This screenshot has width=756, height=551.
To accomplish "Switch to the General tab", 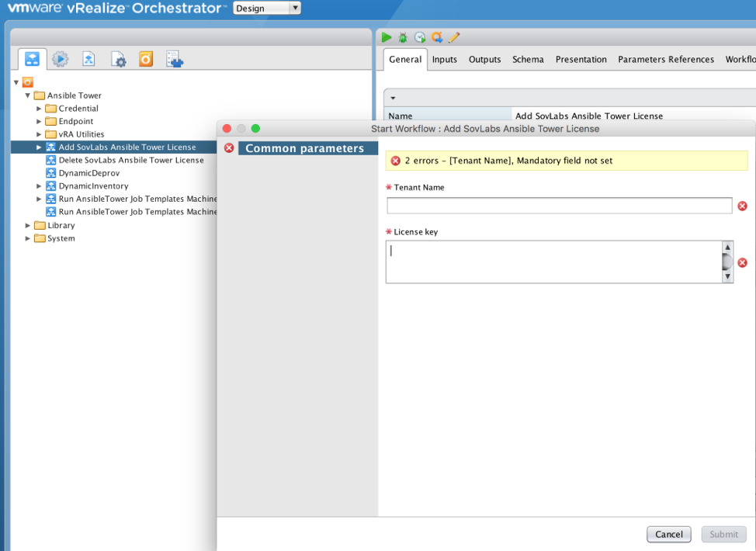I will click(x=405, y=59).
